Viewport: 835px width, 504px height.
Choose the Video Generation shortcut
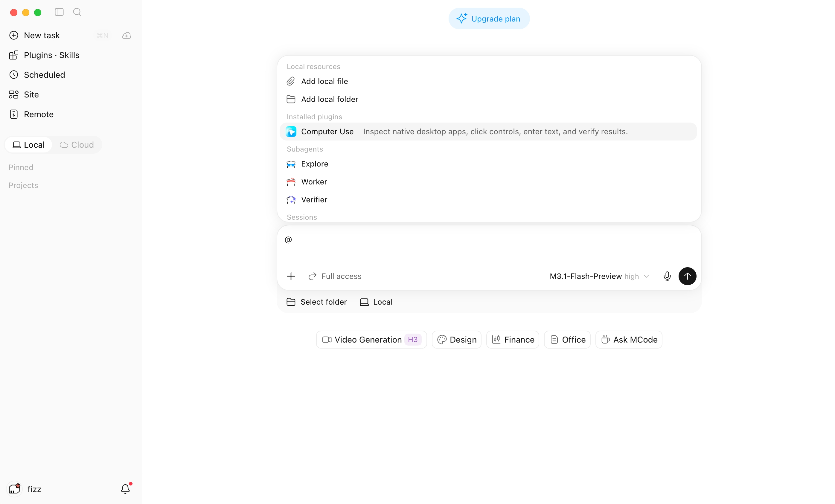pos(371,339)
